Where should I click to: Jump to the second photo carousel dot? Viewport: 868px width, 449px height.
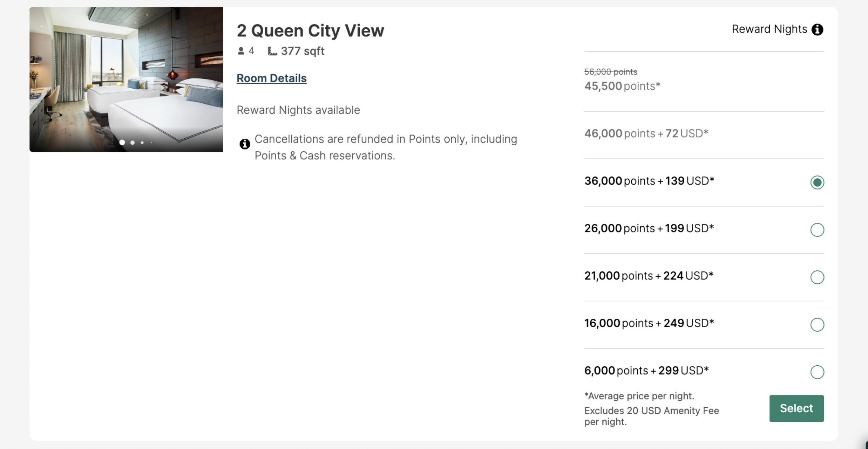tap(133, 143)
